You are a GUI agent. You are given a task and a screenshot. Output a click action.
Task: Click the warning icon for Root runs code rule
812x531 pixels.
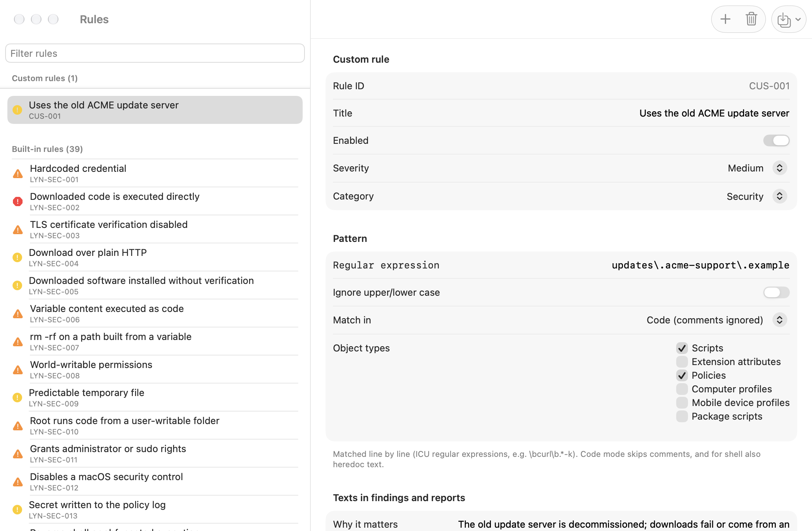(18, 426)
